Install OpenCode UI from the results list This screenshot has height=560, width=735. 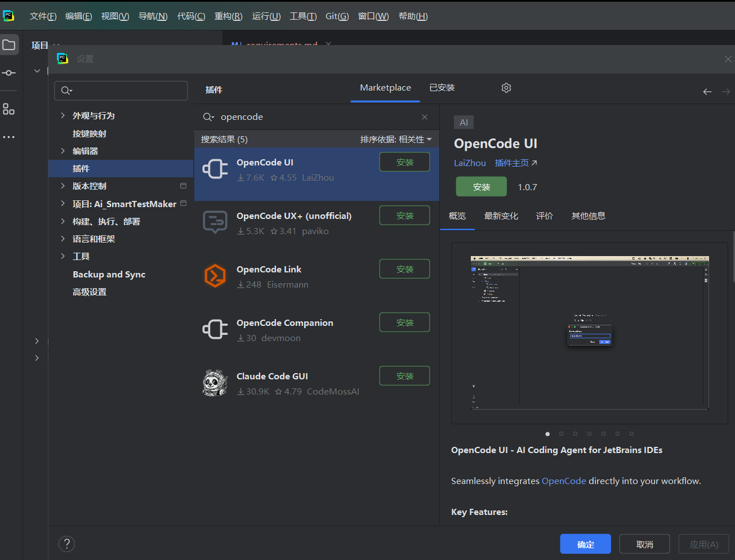pos(405,162)
